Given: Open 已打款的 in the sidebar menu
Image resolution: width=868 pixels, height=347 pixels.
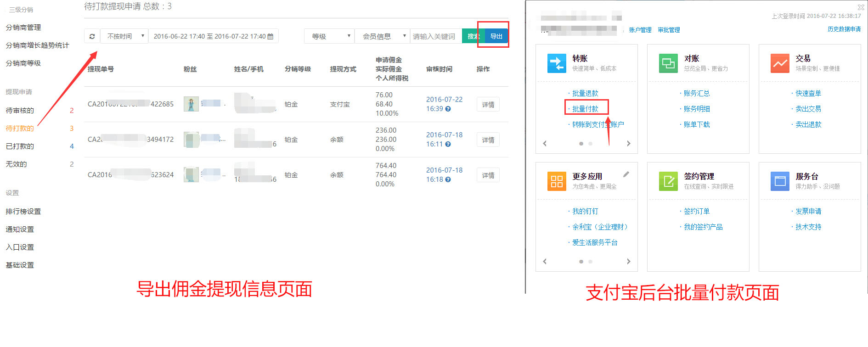Looking at the screenshot, I should (x=20, y=146).
